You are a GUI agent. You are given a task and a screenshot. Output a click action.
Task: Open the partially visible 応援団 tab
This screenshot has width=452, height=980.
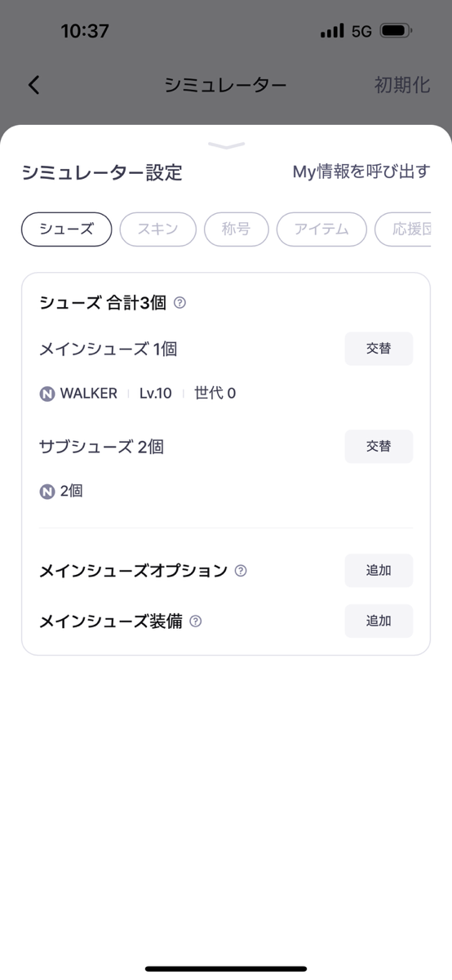point(403,229)
